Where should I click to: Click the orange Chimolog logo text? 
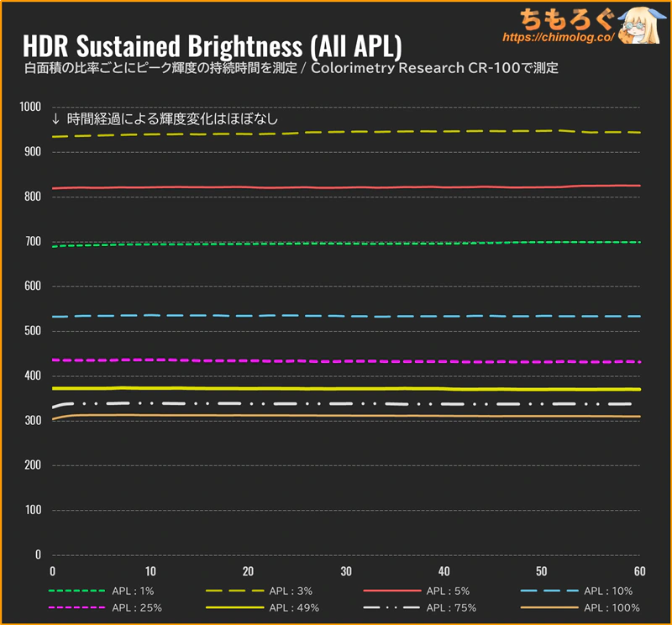point(566,19)
